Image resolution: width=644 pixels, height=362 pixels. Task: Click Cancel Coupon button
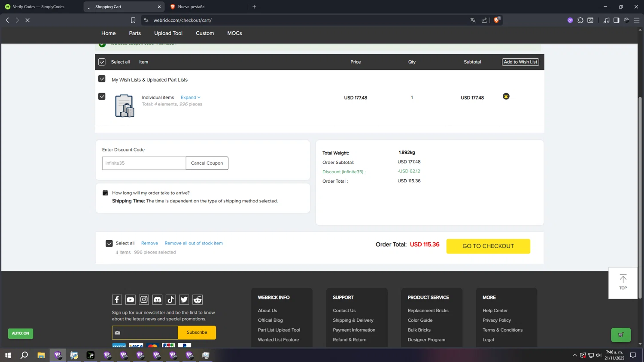pyautogui.click(x=207, y=163)
